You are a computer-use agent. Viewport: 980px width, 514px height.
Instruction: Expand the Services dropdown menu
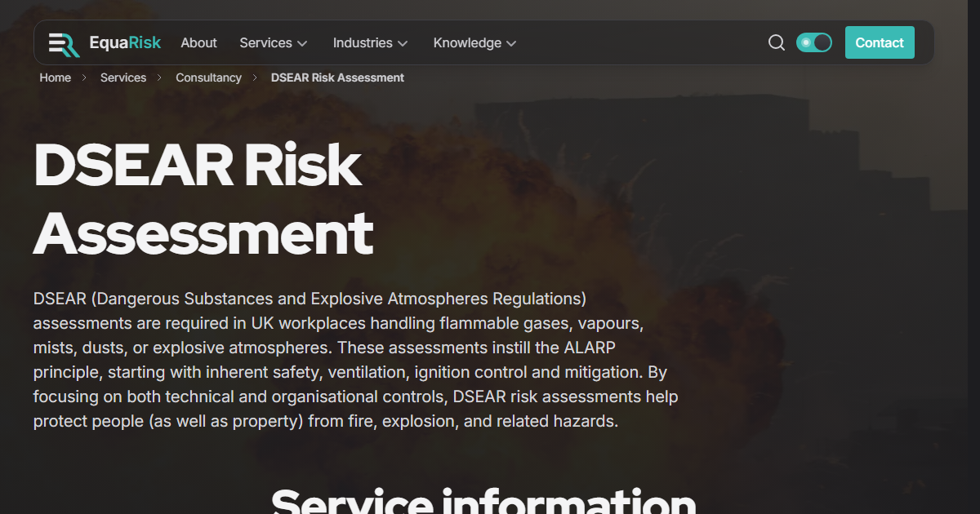coord(274,42)
